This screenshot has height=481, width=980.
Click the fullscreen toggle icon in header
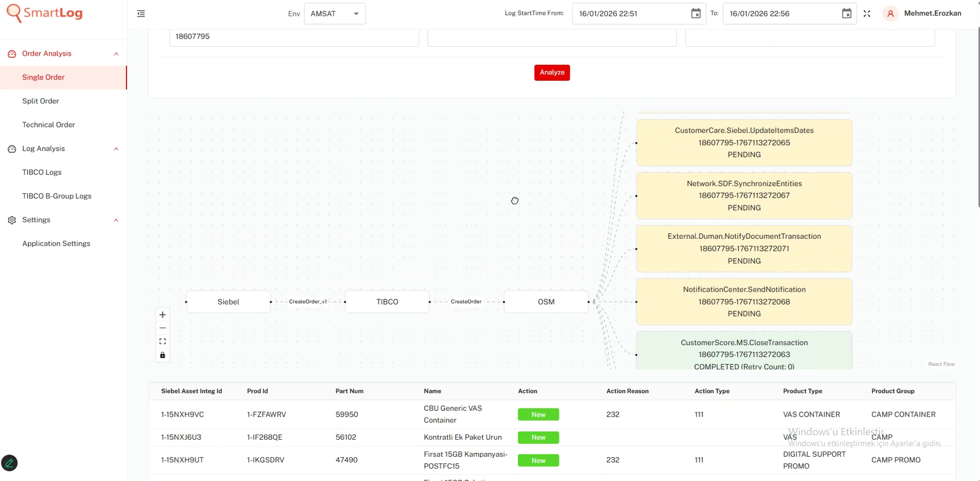[x=867, y=14]
